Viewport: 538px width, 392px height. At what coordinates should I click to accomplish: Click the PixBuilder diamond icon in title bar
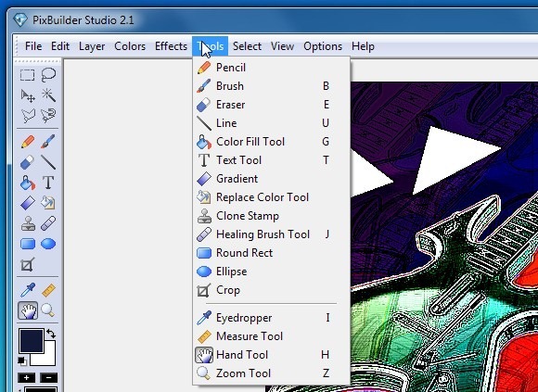pos(19,19)
